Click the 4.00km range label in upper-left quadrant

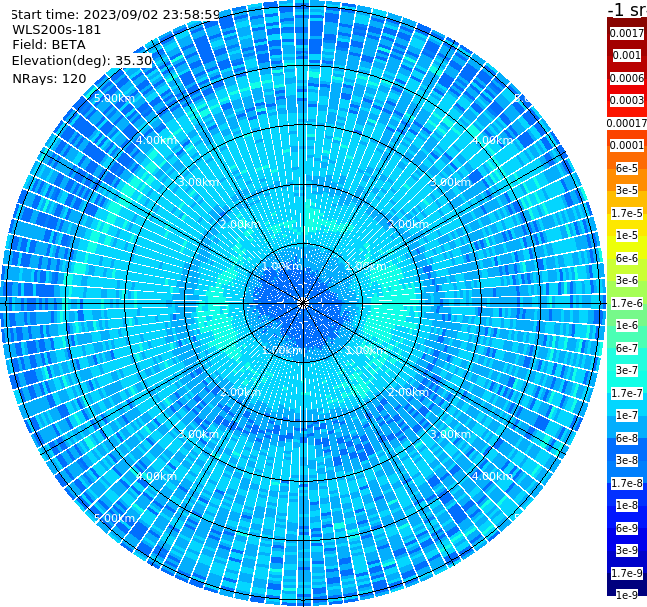(156, 140)
